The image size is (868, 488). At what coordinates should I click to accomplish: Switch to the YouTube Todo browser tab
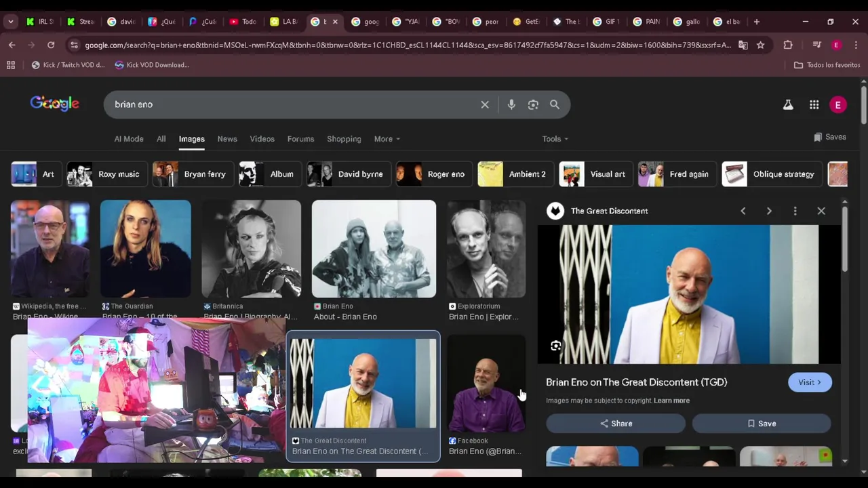[x=243, y=22]
